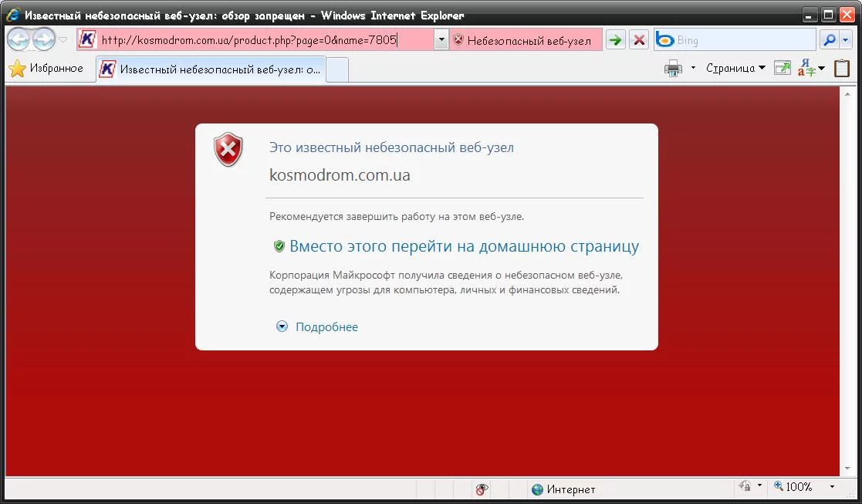Click the Print icon
The image size is (862, 504).
pos(673,69)
